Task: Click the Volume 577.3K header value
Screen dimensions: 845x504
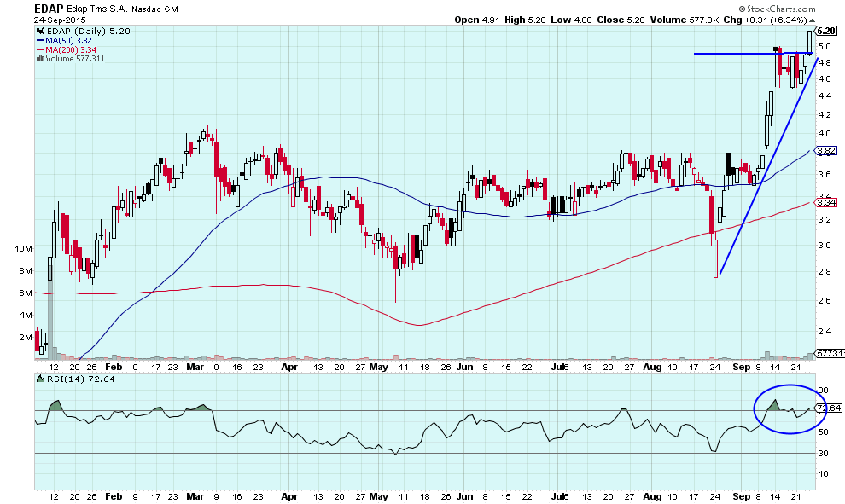Action: point(685,20)
